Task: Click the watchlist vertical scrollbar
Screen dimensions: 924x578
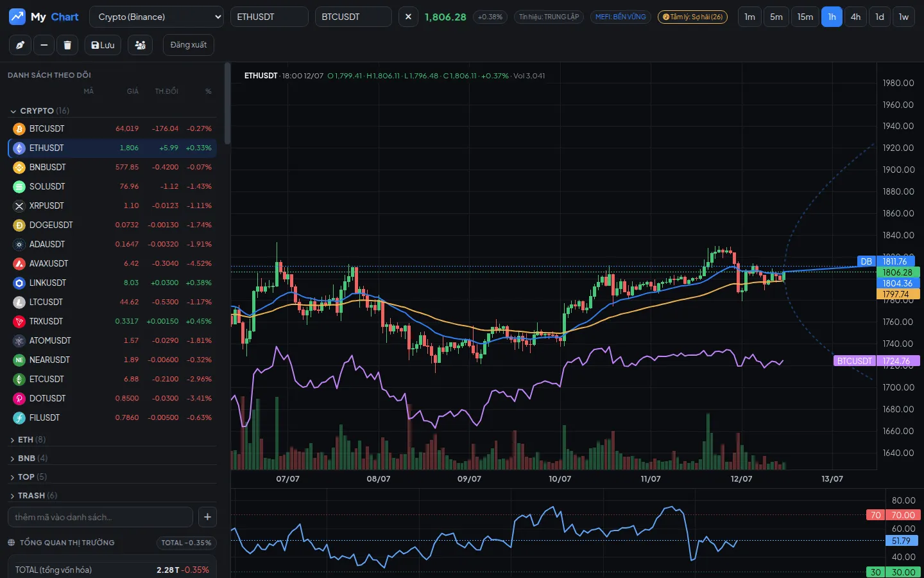Action: click(x=227, y=103)
